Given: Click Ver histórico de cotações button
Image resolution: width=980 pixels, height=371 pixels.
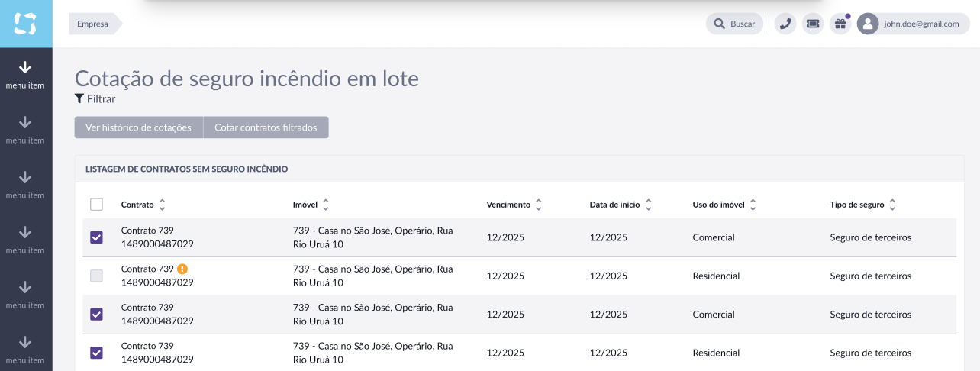Looking at the screenshot, I should click(139, 127).
